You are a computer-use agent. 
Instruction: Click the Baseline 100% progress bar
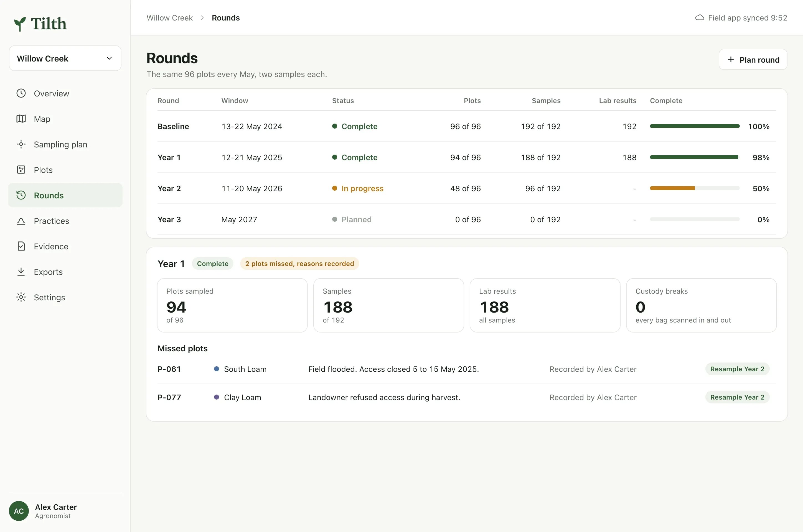(x=694, y=126)
